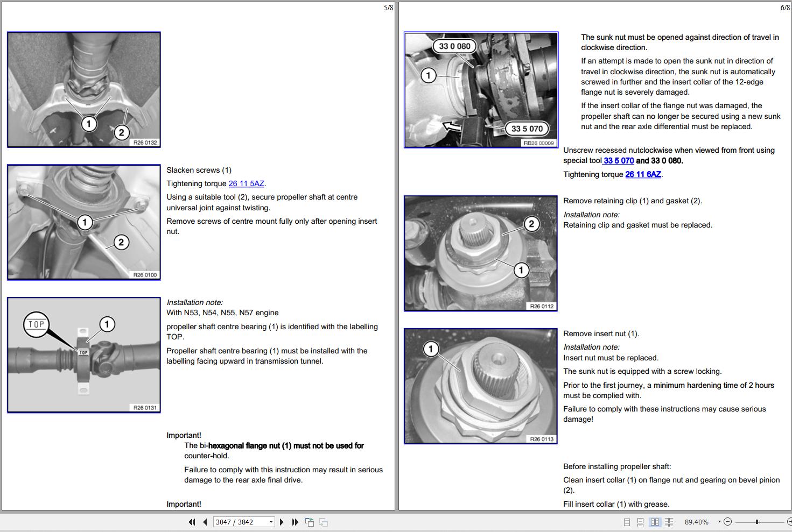The image size is (792, 532).
Task: Click page indicator 5/8 on left page
Action: point(388,8)
